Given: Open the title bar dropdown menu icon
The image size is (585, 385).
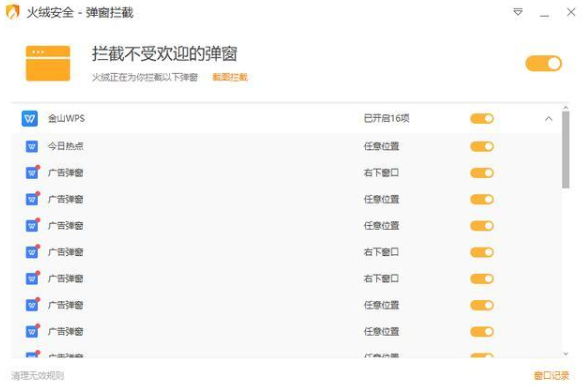Looking at the screenshot, I should 517,12.
